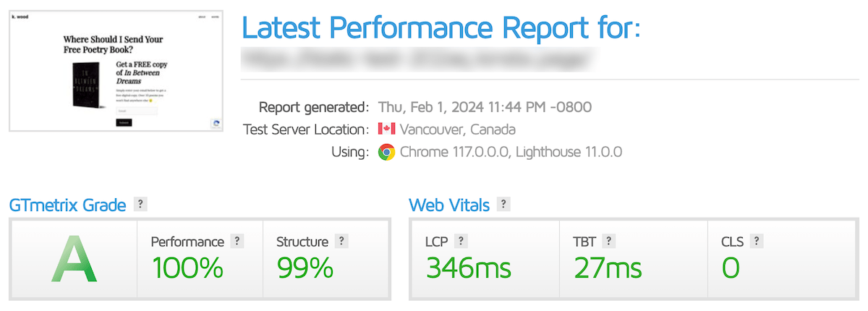Click the GTmetrix Grade section heading

[x=67, y=205]
